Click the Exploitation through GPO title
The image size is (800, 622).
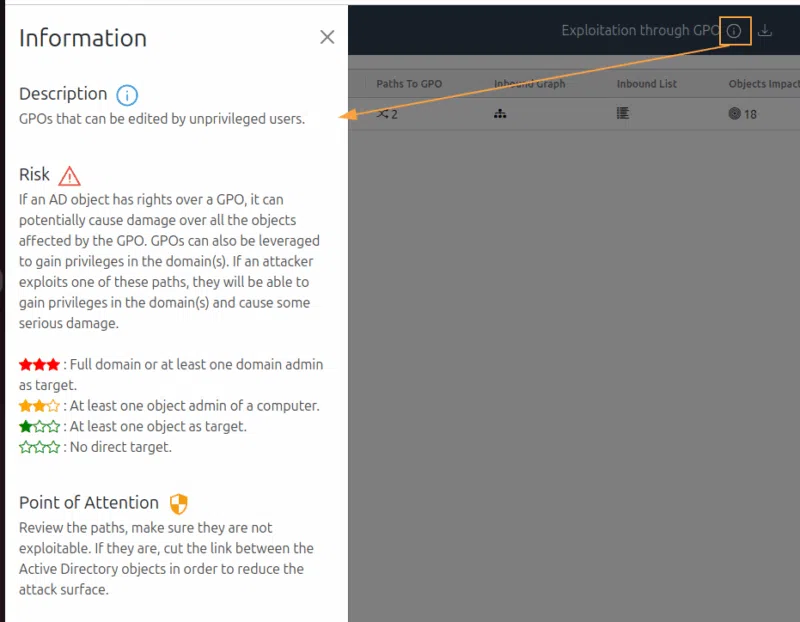pos(639,30)
